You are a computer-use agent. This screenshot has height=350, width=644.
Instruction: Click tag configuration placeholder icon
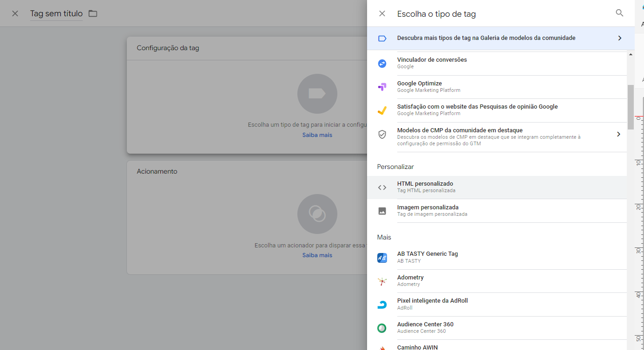[317, 94]
